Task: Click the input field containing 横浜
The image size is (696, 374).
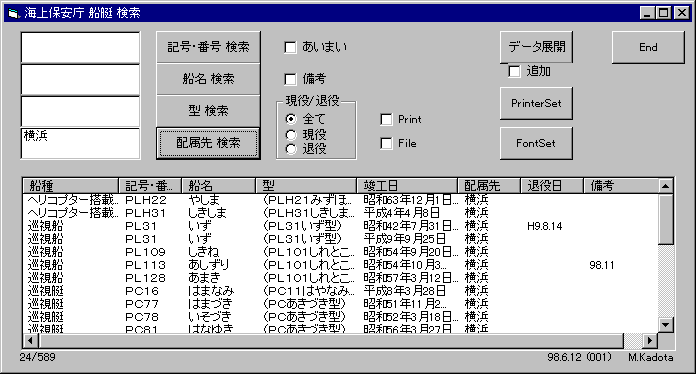Action: [x=80, y=143]
